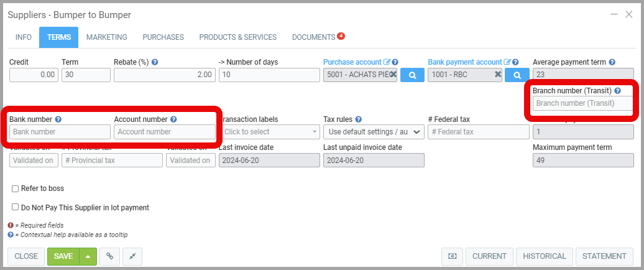Enable the Refer to boss checkbox

[16, 189]
